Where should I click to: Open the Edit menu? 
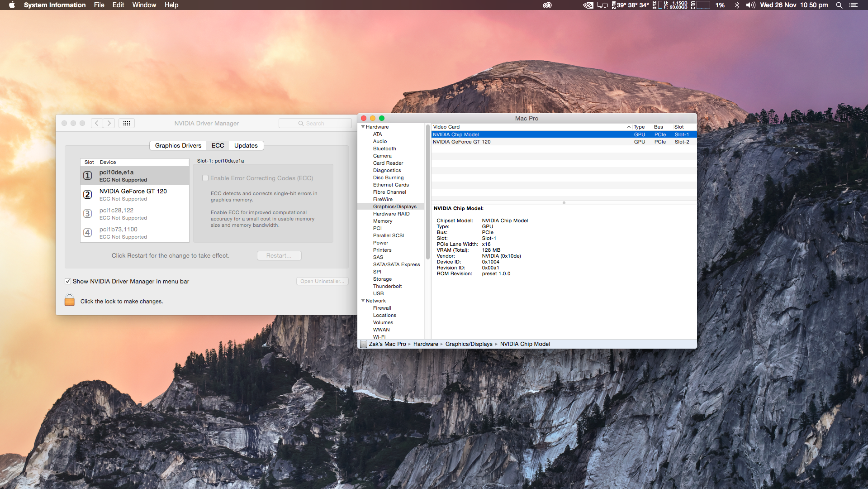coord(118,5)
